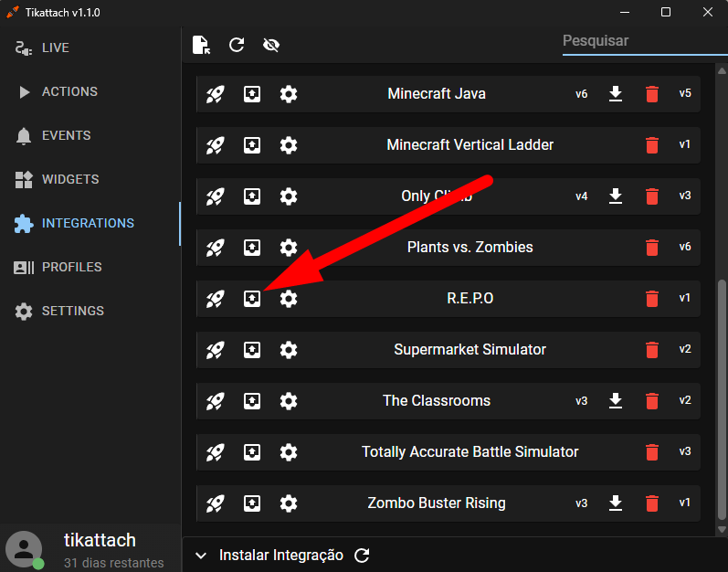This screenshot has width=728, height=572.
Task: Open SETTINGS in the sidebar
Action: pos(90,311)
